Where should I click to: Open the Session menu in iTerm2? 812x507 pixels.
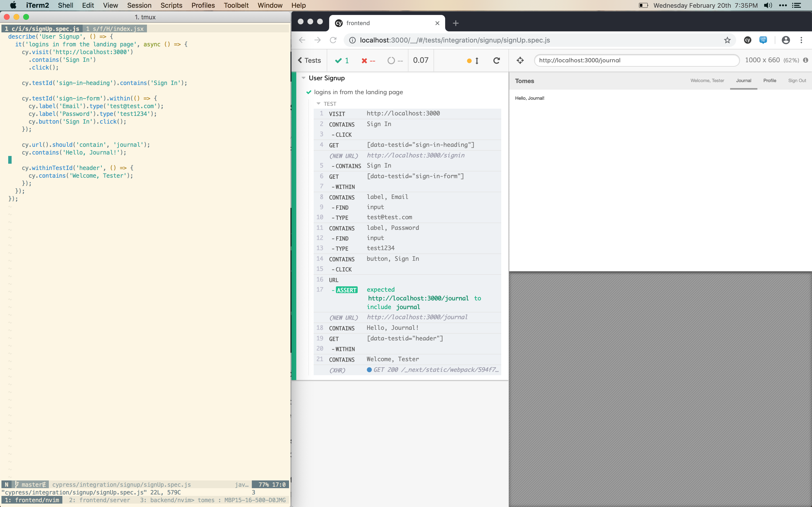click(x=139, y=5)
